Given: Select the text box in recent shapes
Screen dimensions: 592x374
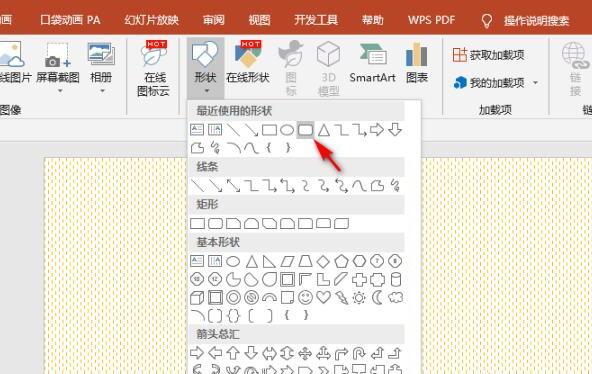Looking at the screenshot, I should click(197, 130).
